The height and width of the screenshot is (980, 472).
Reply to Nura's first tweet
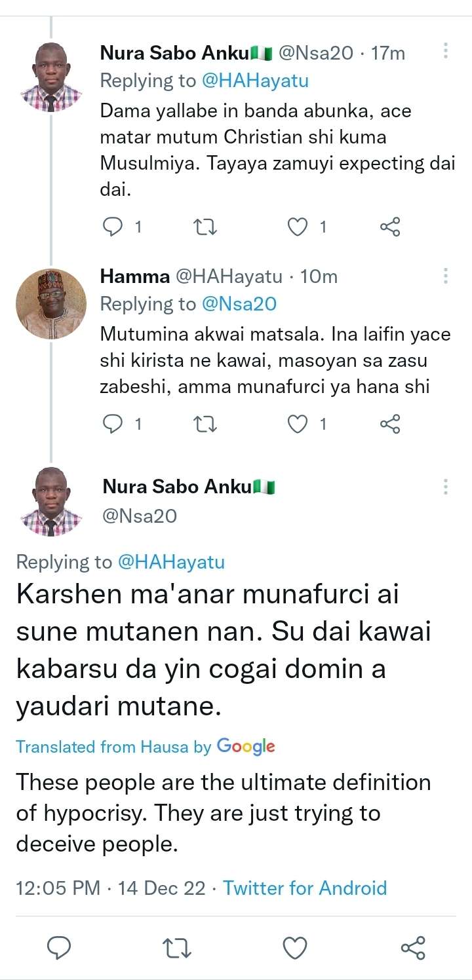[114, 227]
